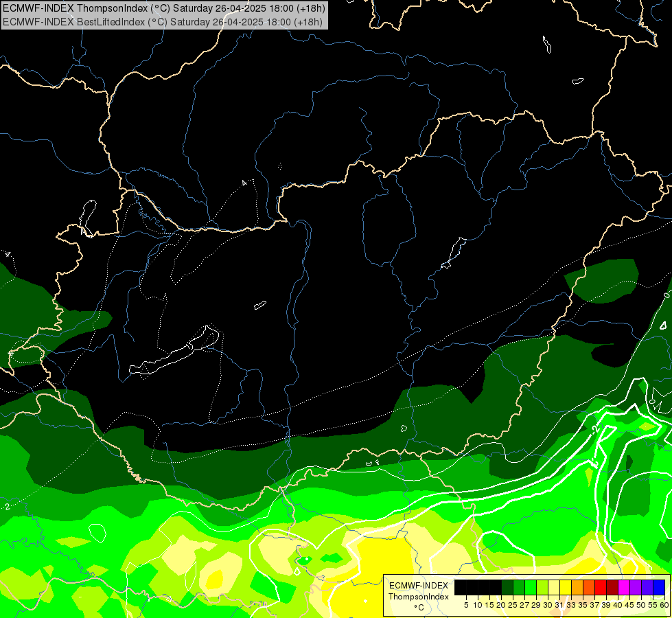Click legend tick value 55
This screenshot has height=618, width=672.
[x=653, y=605]
